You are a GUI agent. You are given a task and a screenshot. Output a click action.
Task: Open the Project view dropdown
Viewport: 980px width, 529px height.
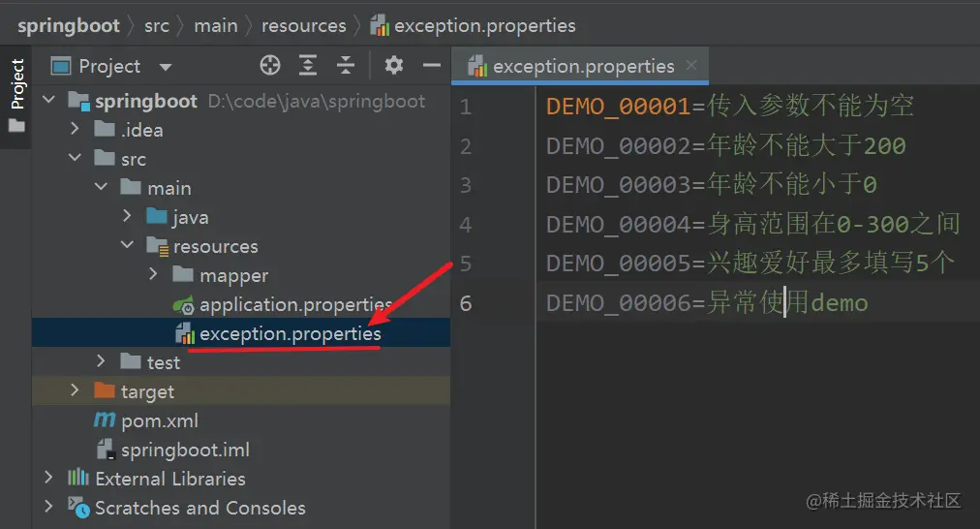[165, 67]
